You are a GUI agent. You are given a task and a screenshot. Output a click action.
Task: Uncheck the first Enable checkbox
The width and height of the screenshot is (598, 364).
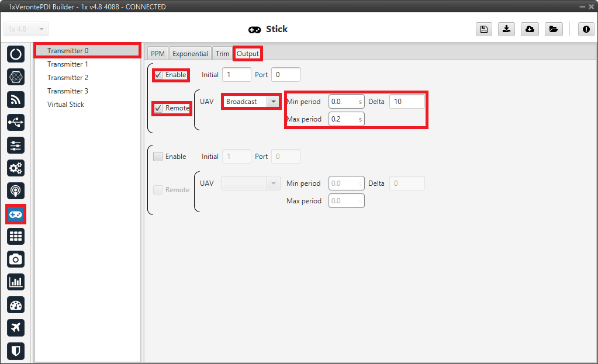[x=158, y=75]
